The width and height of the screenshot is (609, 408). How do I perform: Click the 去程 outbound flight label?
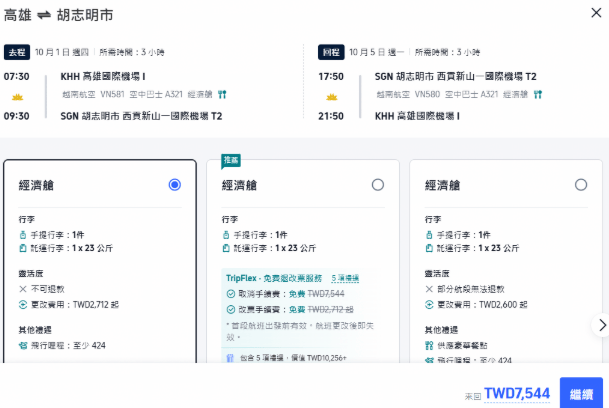(x=17, y=52)
